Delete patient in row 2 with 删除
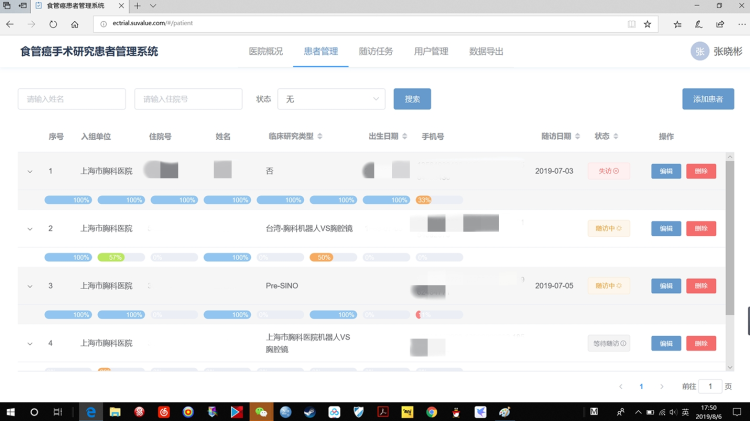750x421 pixels. pos(701,229)
